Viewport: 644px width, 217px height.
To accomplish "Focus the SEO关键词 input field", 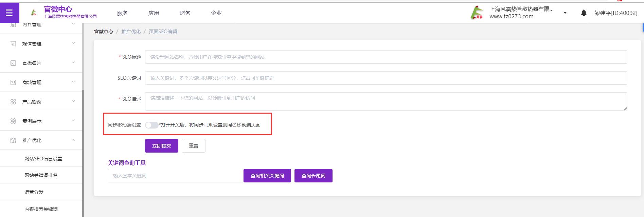I will click(x=386, y=78).
